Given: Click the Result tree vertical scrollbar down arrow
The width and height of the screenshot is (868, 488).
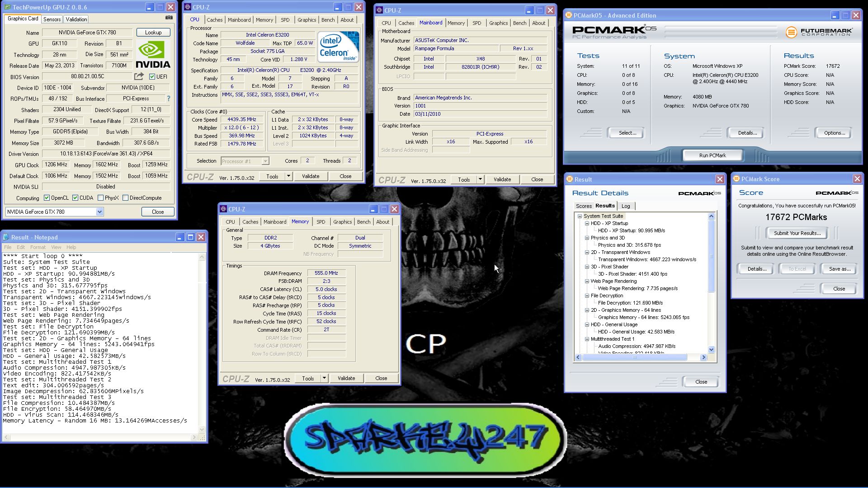Looking at the screenshot, I should (711, 349).
